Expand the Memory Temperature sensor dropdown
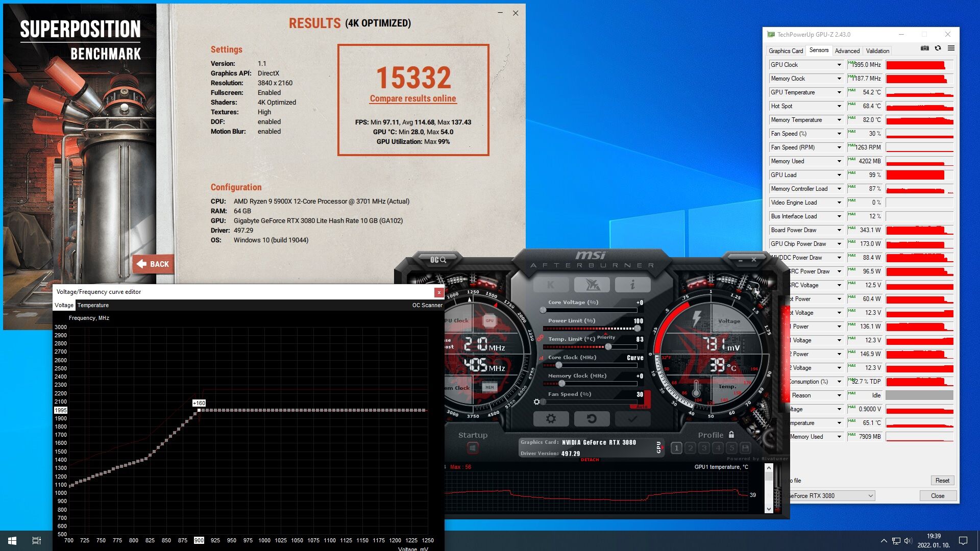The height and width of the screenshot is (551, 980). tap(839, 120)
